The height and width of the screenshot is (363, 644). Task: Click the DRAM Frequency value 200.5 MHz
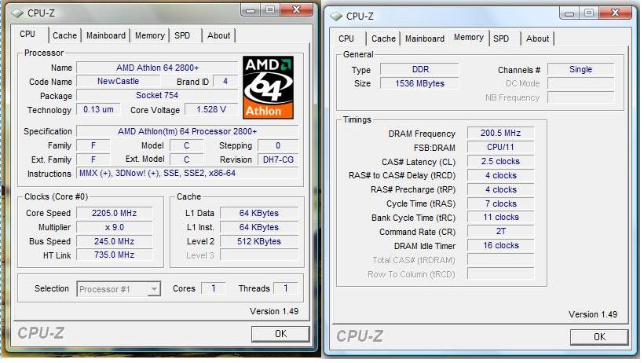[500, 134]
